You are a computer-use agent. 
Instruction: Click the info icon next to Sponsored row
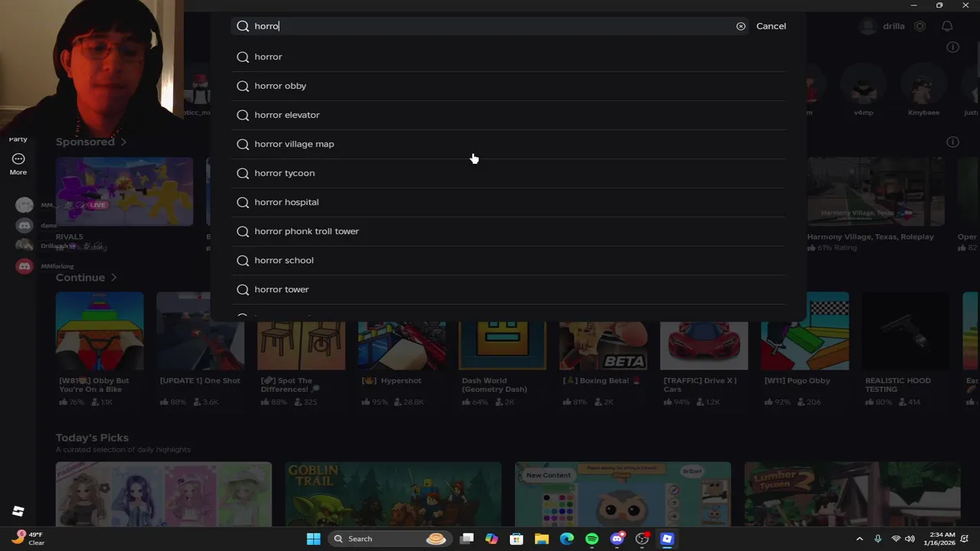click(x=952, y=142)
